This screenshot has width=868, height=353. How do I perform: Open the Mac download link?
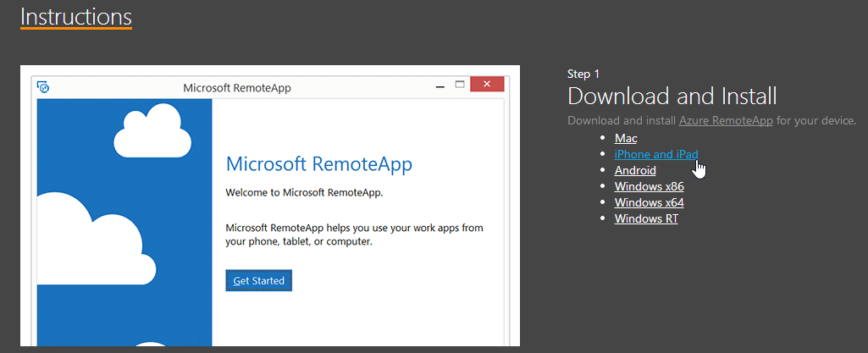pos(626,138)
